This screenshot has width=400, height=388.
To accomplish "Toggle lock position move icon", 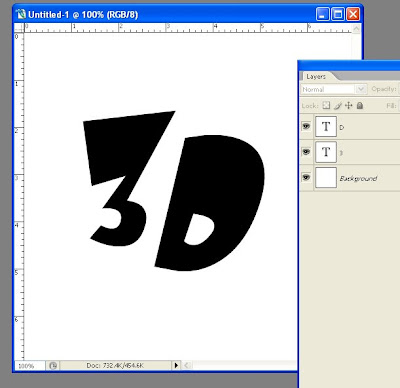I will (349, 106).
